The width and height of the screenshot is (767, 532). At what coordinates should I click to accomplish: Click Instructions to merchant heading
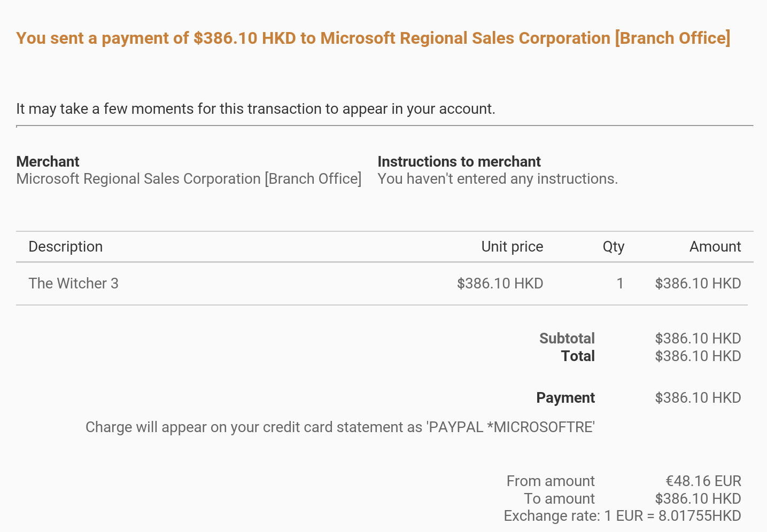tap(459, 161)
